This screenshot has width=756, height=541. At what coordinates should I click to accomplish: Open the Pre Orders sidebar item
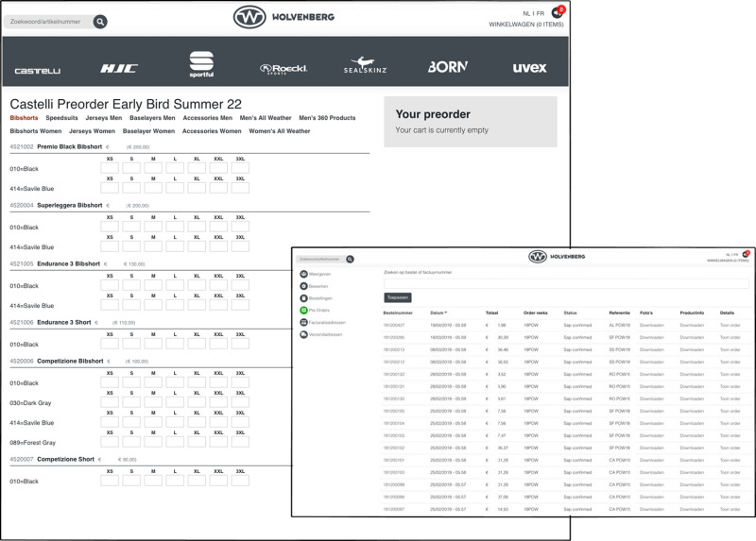(x=318, y=310)
